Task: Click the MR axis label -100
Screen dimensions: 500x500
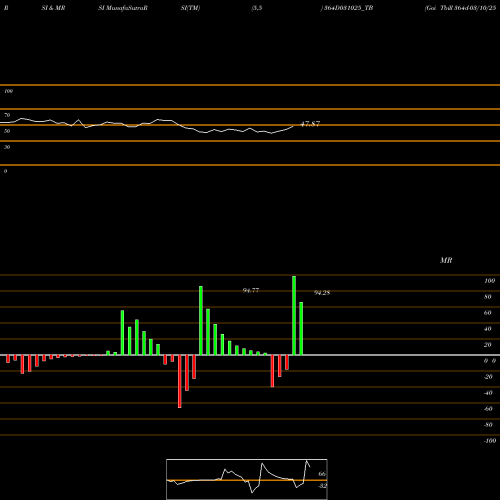Action: click(490, 441)
